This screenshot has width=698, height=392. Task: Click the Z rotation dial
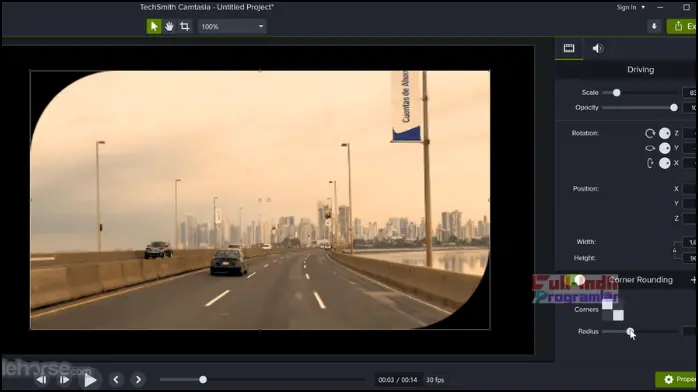tap(665, 133)
